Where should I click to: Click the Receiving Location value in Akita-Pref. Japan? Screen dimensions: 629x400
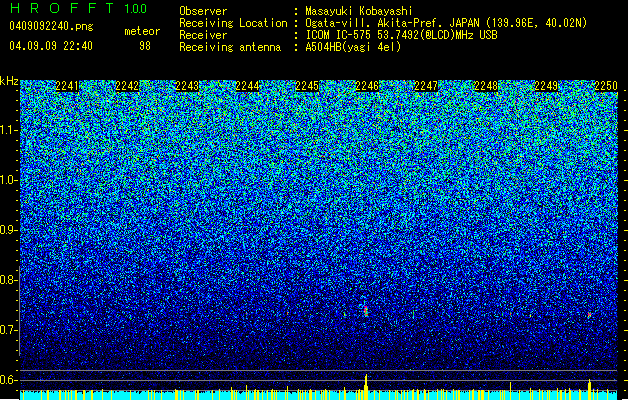[446, 23]
